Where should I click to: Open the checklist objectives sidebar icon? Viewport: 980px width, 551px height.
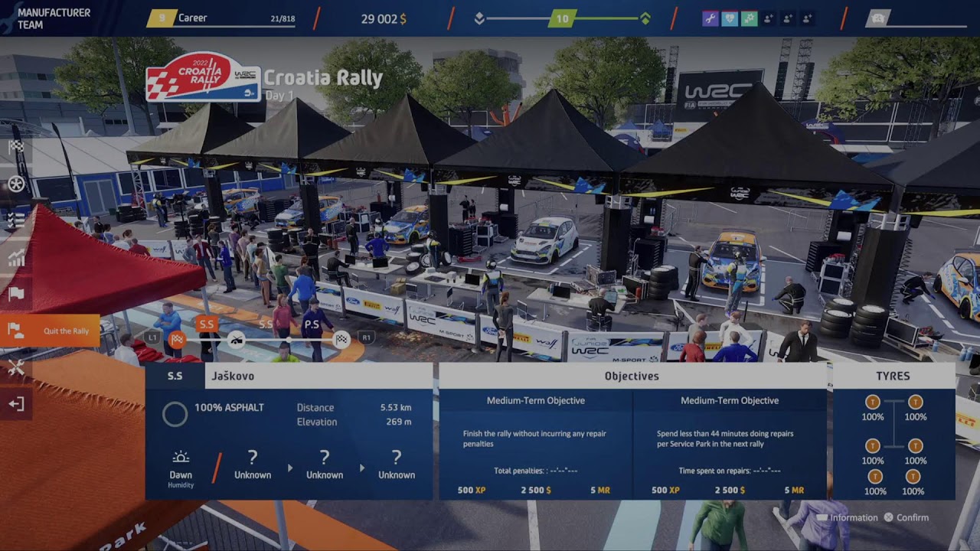(16, 220)
